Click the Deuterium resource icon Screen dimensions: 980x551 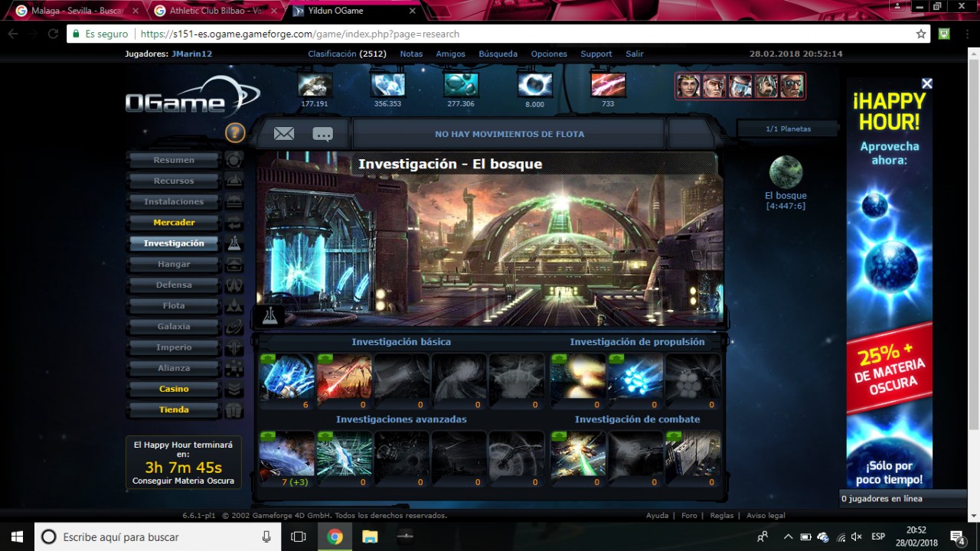(x=461, y=84)
